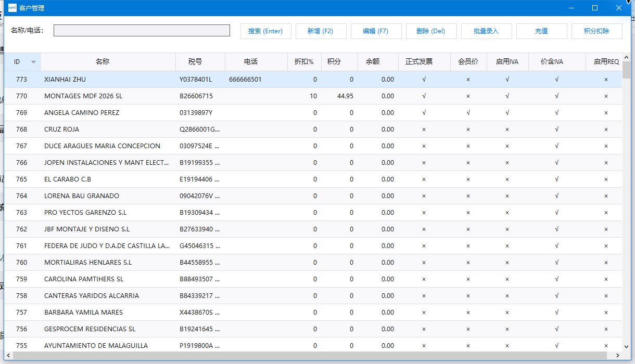Screen dimensions: 635x364
Task: Click the vertical scrollbar down arrow
Action: coord(626,347)
